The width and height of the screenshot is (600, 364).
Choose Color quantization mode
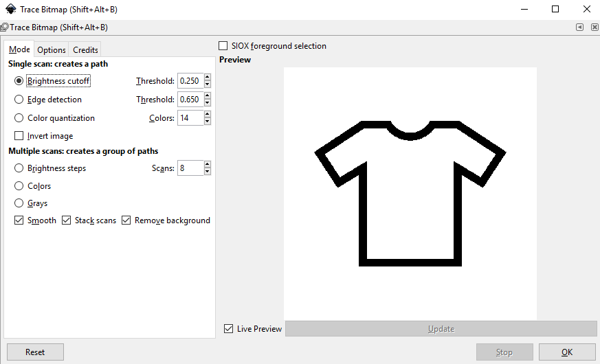[x=19, y=117]
